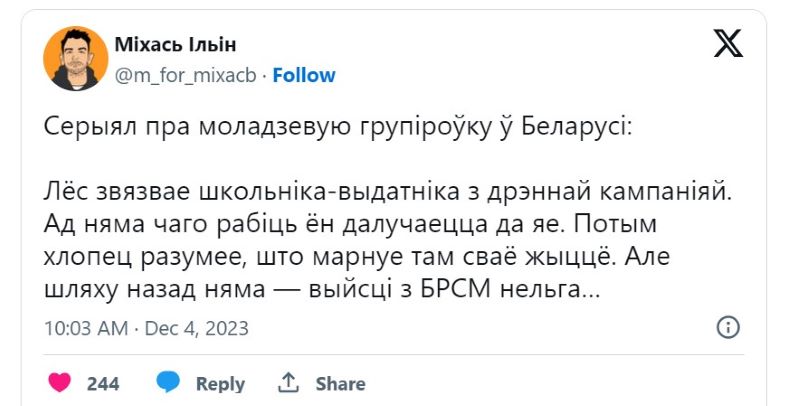Click the Reply text label
This screenshot has width=800, height=406.
tap(220, 384)
